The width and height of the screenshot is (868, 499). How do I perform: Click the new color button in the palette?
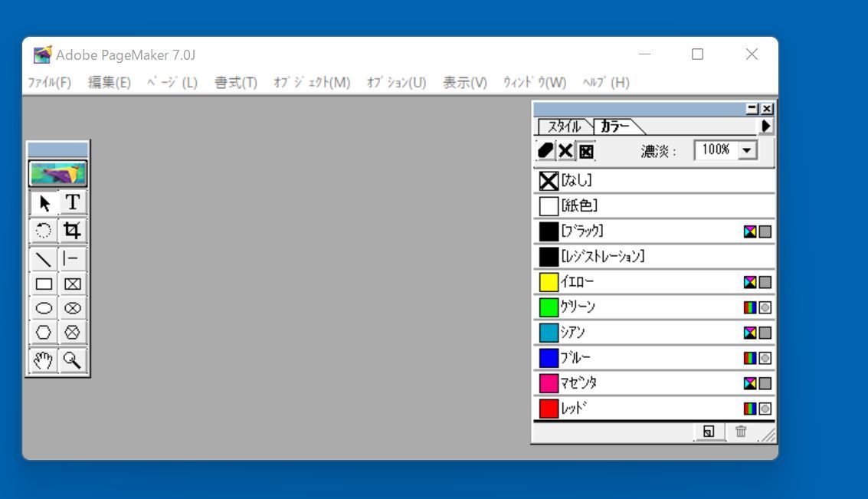coord(707,432)
